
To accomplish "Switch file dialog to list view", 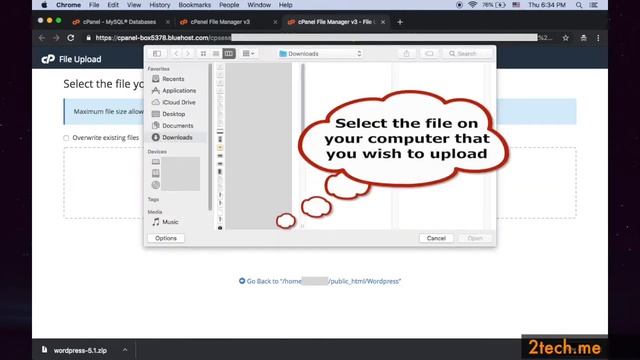I will (x=216, y=53).
